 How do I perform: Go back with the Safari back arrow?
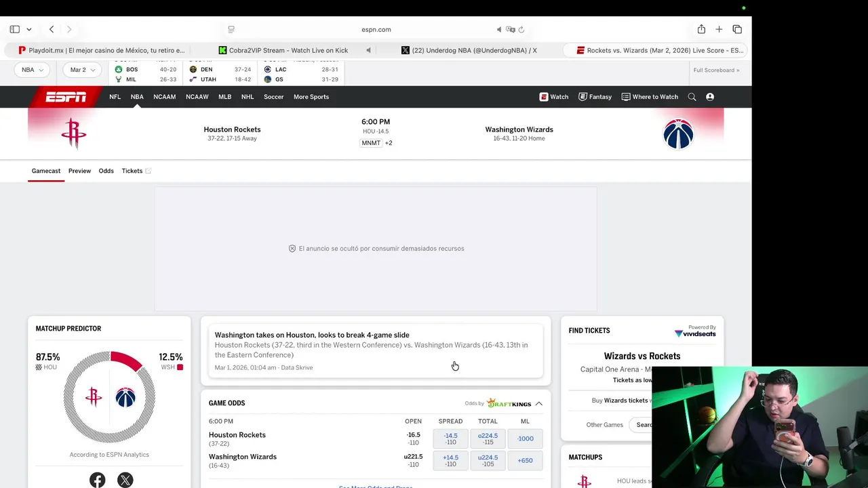(x=52, y=29)
